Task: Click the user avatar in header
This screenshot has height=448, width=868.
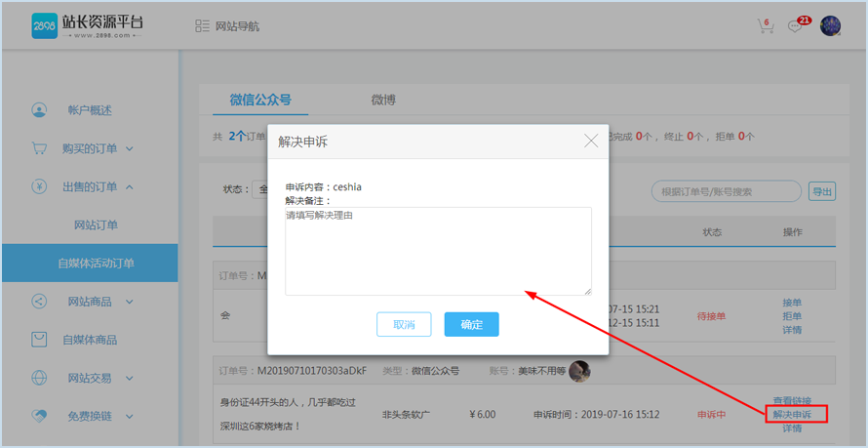Action: [830, 26]
